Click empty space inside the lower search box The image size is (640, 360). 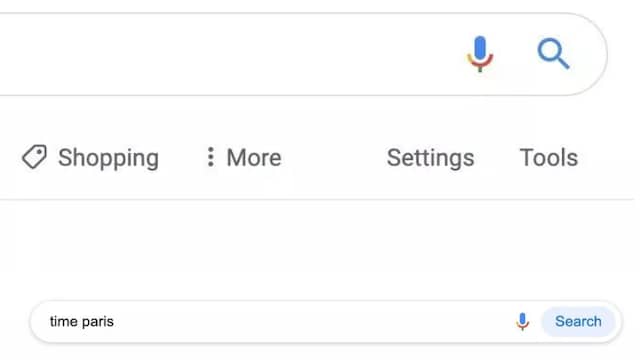(x=310, y=322)
